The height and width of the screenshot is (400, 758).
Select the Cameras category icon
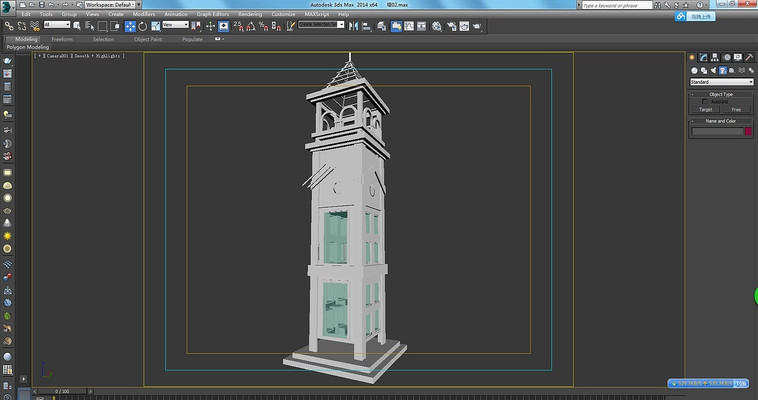[x=723, y=70]
